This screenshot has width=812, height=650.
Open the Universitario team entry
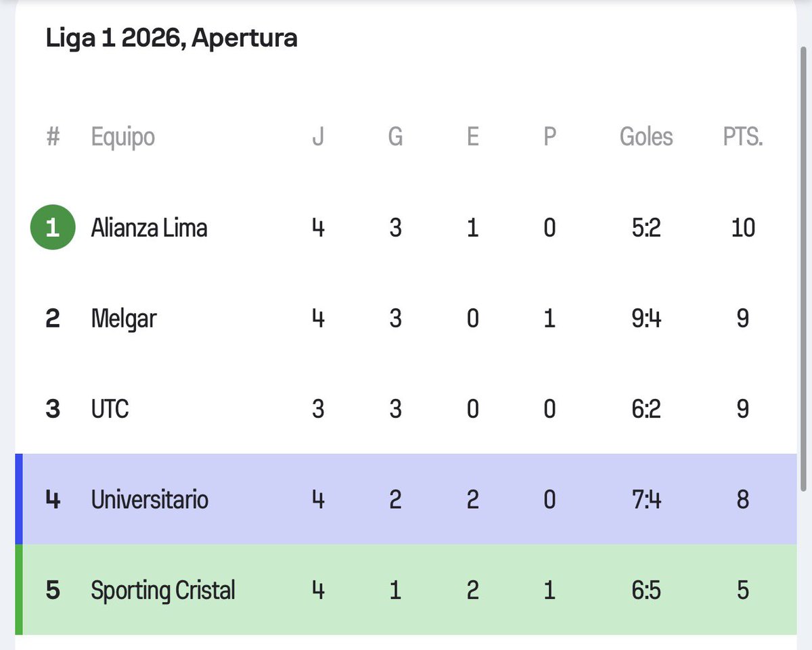pyautogui.click(x=150, y=500)
